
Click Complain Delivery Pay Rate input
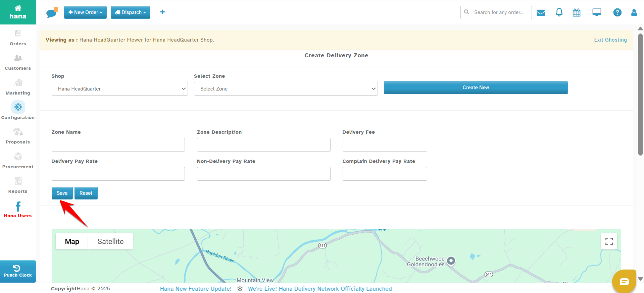coord(385,174)
